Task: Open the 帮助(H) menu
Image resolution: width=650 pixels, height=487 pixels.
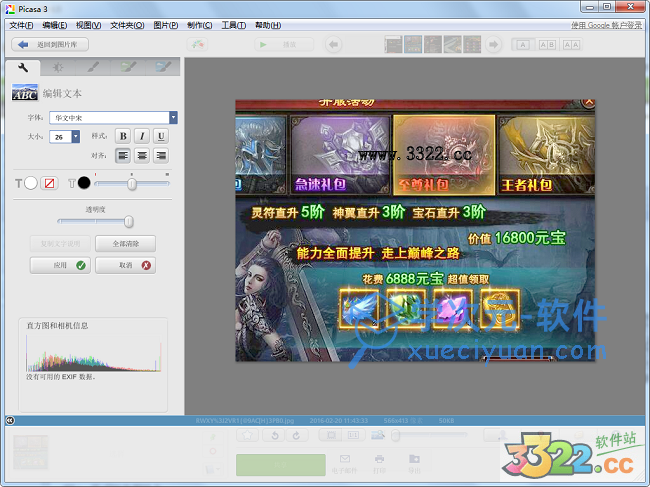Action: point(268,25)
